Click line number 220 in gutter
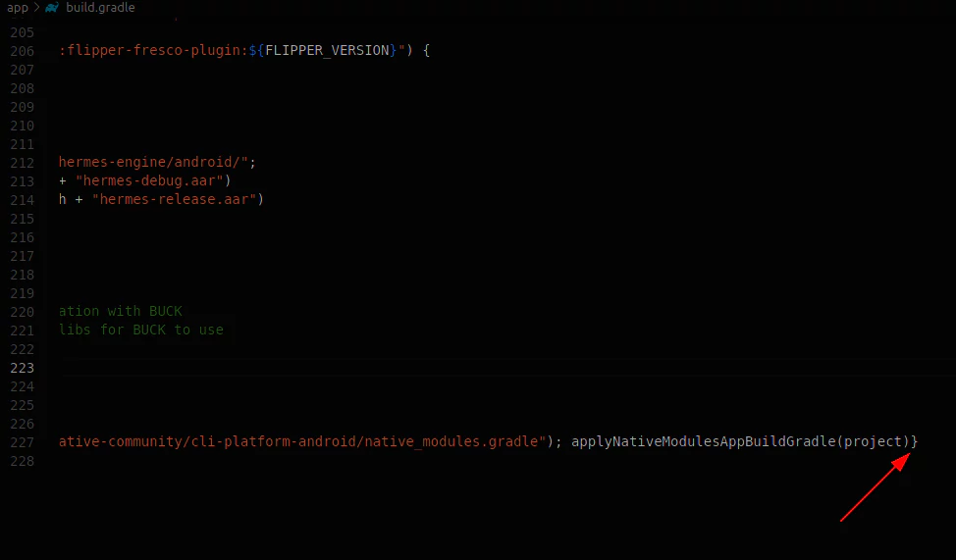Screen dimensions: 956x560 23,312
